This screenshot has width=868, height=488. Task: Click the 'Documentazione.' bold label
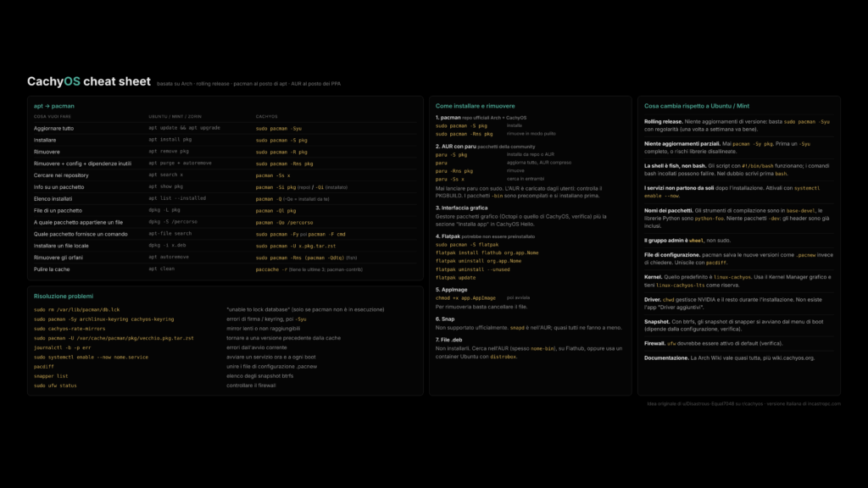666,358
